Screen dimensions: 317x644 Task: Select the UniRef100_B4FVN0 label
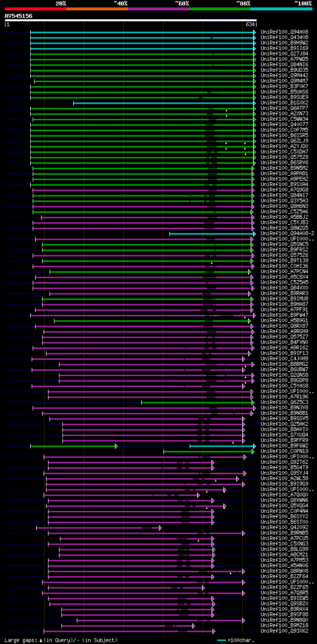284,342
